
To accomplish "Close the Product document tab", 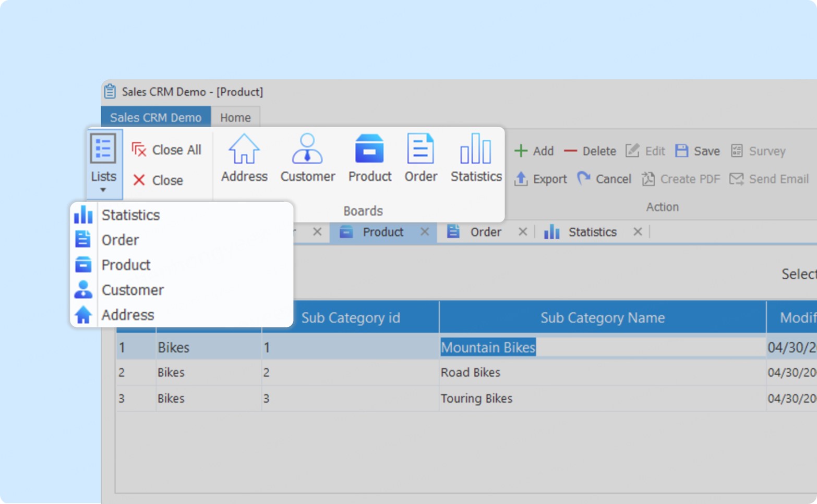I will [425, 232].
